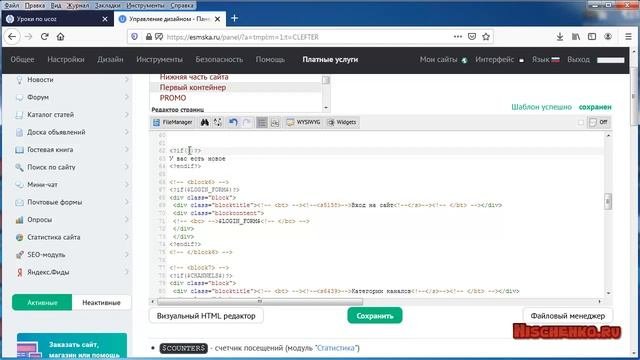Switch to the Активные modules tab

point(42,302)
